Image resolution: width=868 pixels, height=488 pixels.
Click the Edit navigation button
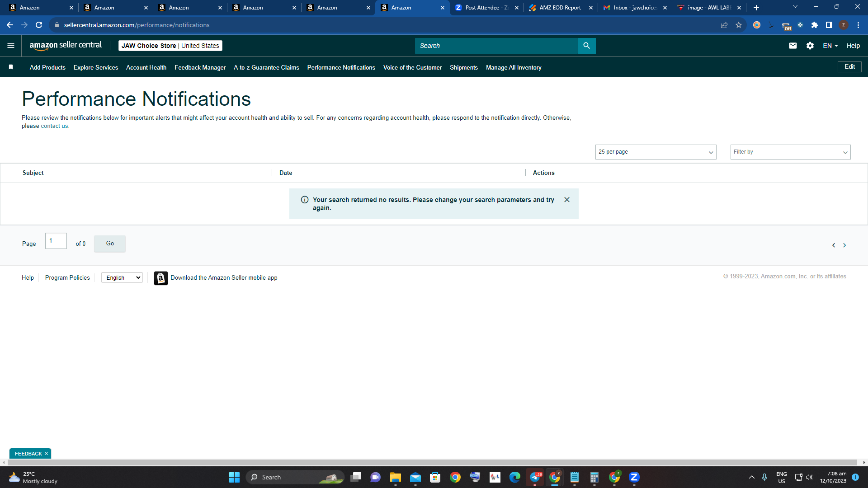point(849,67)
